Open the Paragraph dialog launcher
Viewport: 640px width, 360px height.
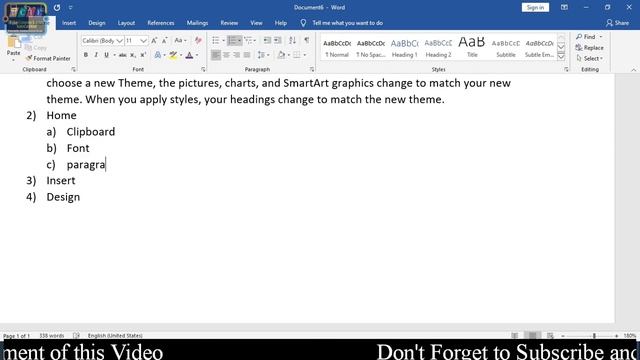312,69
